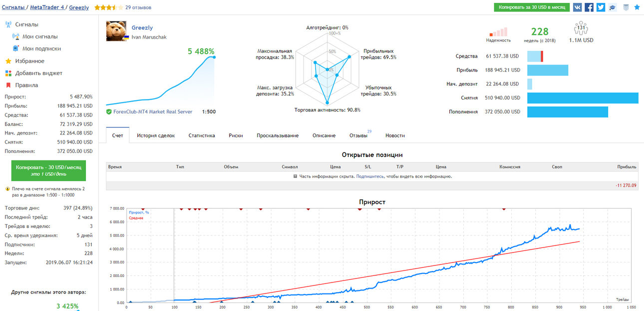Click the Прибыльных трейдов: 69.5% label
Image resolution: width=644 pixels, height=311 pixels.
point(379,54)
